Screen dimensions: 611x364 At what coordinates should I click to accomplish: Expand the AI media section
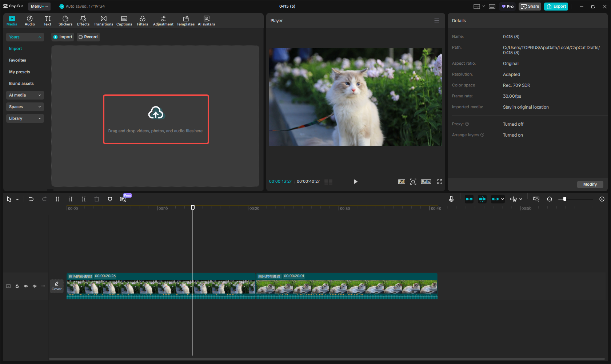click(x=25, y=95)
